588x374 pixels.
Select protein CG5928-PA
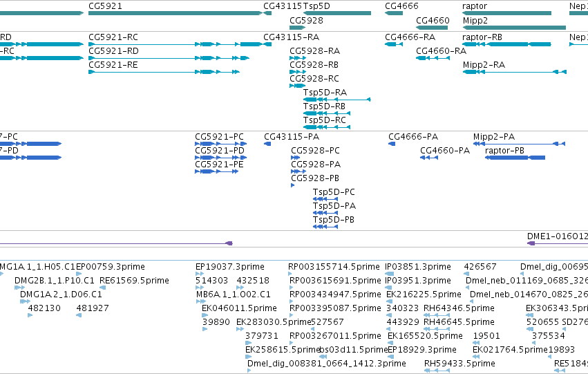(x=298, y=171)
